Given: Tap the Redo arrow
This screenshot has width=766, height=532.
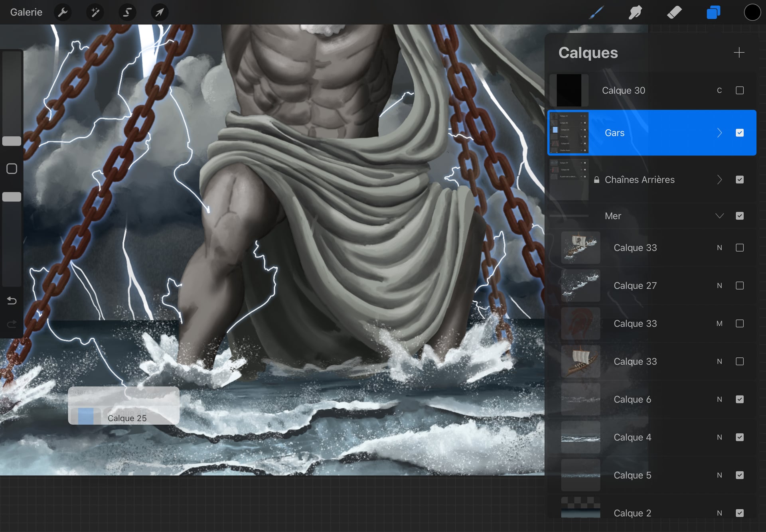Looking at the screenshot, I should coord(12,323).
